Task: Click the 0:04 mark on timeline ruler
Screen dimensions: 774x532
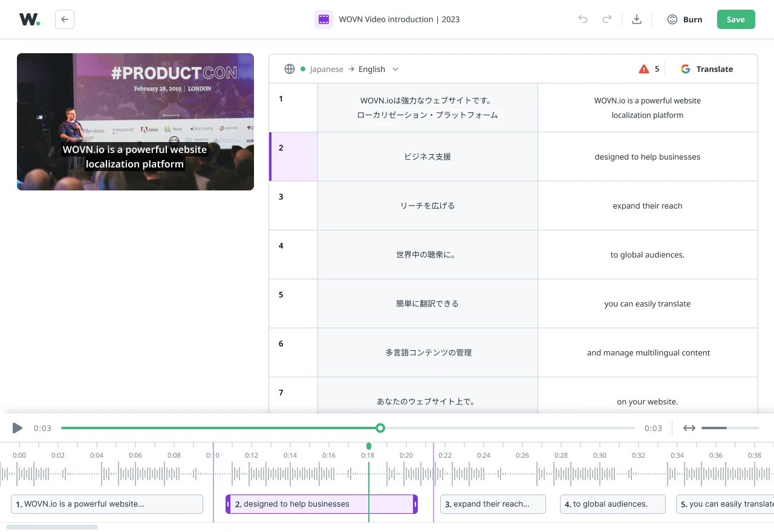Action: 97,455
